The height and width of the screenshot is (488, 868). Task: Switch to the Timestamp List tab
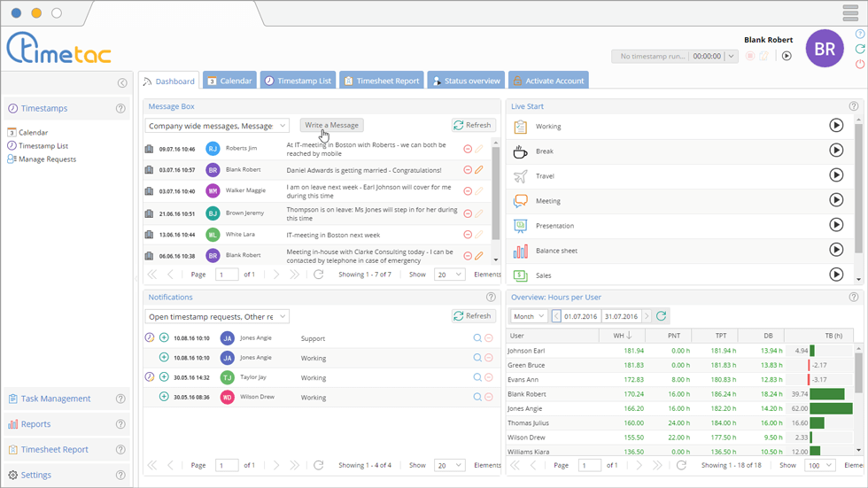tap(297, 81)
